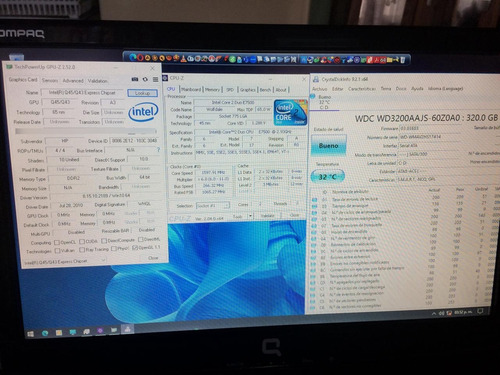Open Tema menu in CrystalDiskInfo
The height and width of the screenshot is (375, 500).
(x=386, y=89)
